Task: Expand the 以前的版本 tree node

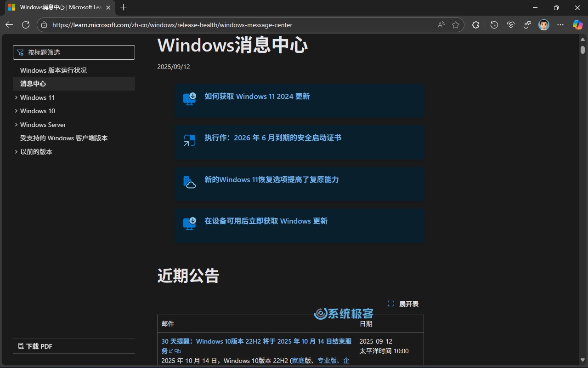Action: click(x=16, y=152)
